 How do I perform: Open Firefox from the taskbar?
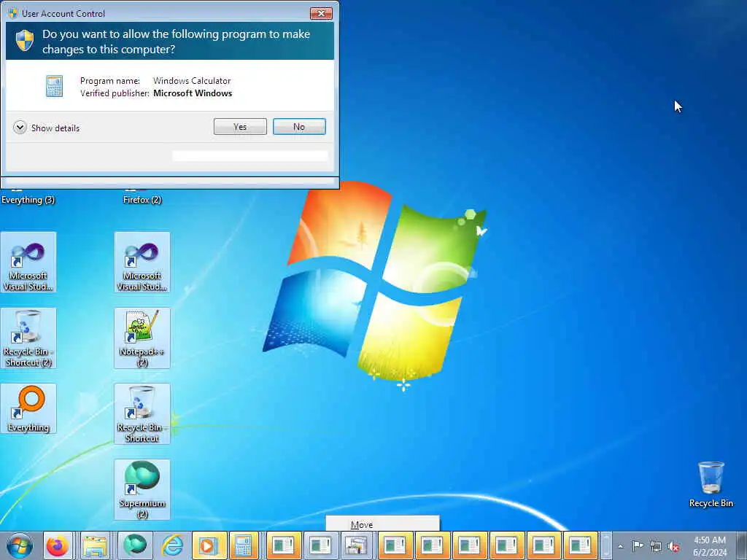(57, 545)
